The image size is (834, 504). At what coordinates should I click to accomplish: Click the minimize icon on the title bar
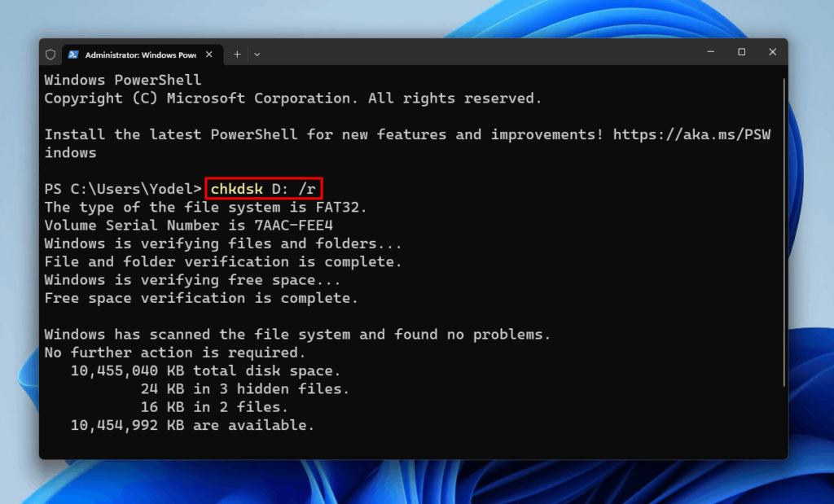tap(709, 52)
